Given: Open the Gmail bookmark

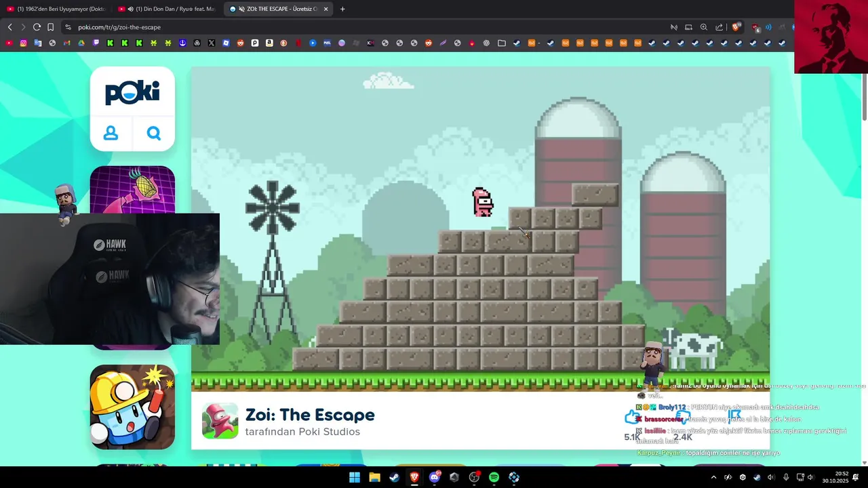Looking at the screenshot, I should point(66,43).
